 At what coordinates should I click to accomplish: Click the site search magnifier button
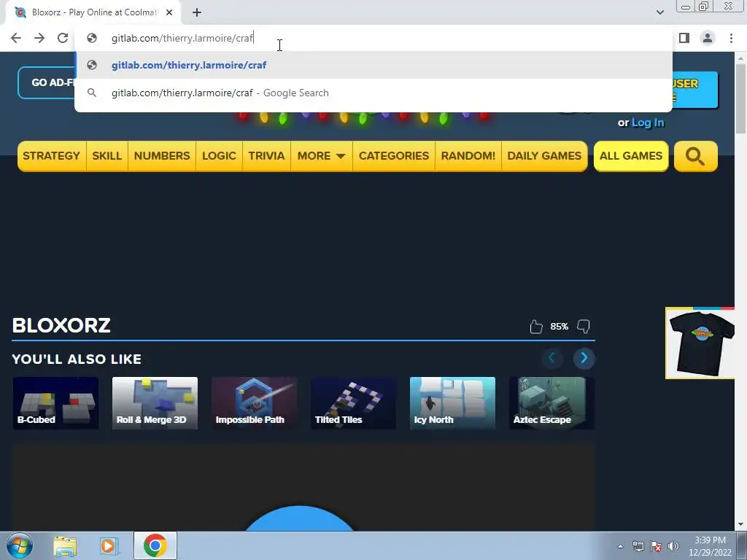(695, 156)
